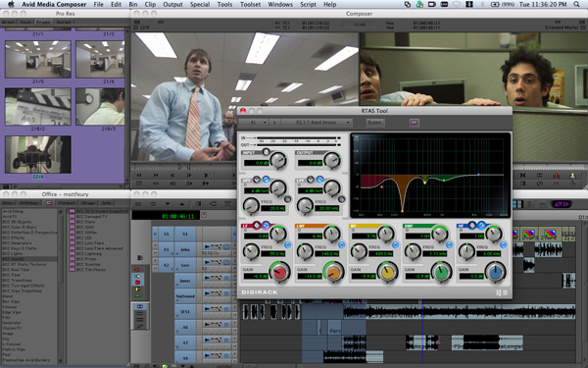Click the OUTPUT gain knob
588x368 pixels.
point(332,160)
